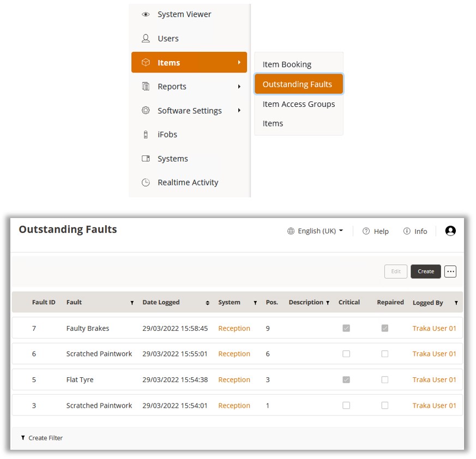The height and width of the screenshot is (459, 476).
Task: Select Outstanding Faults from the submenu
Action: tap(298, 84)
